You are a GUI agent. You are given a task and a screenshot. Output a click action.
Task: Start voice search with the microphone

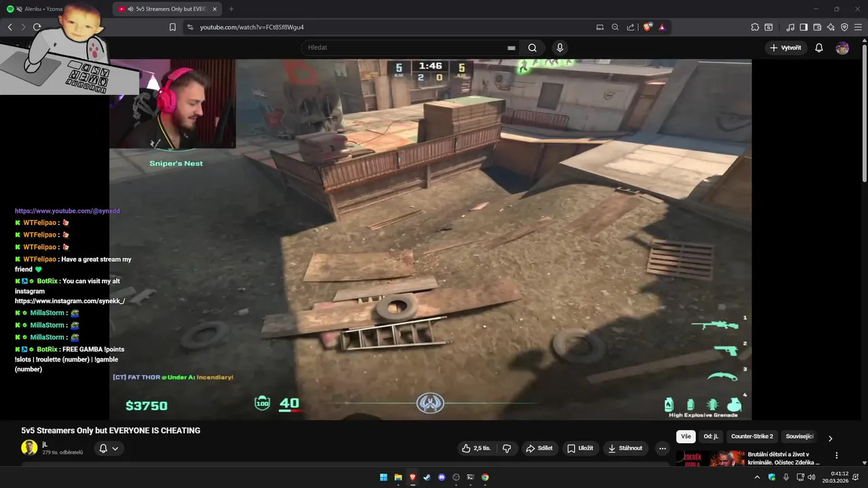559,47
